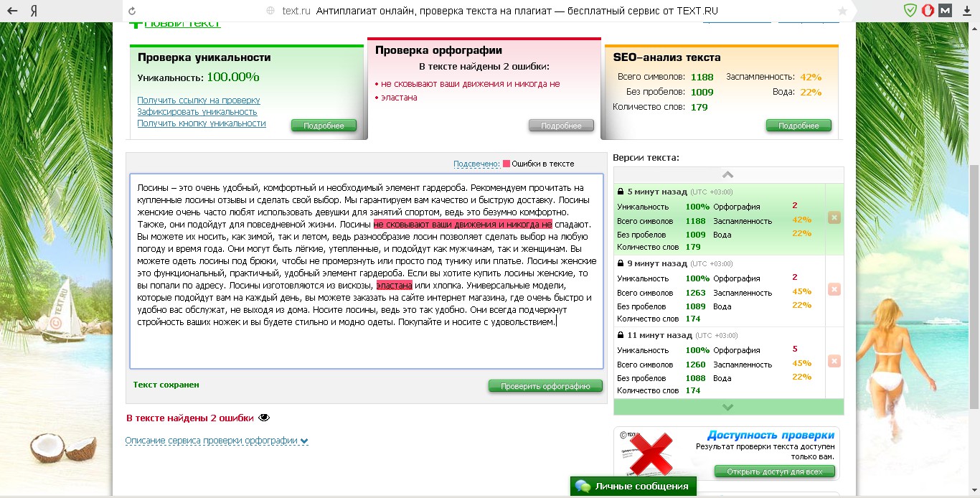Delete the 9 минут назад version
980x498 pixels.
coord(834,289)
